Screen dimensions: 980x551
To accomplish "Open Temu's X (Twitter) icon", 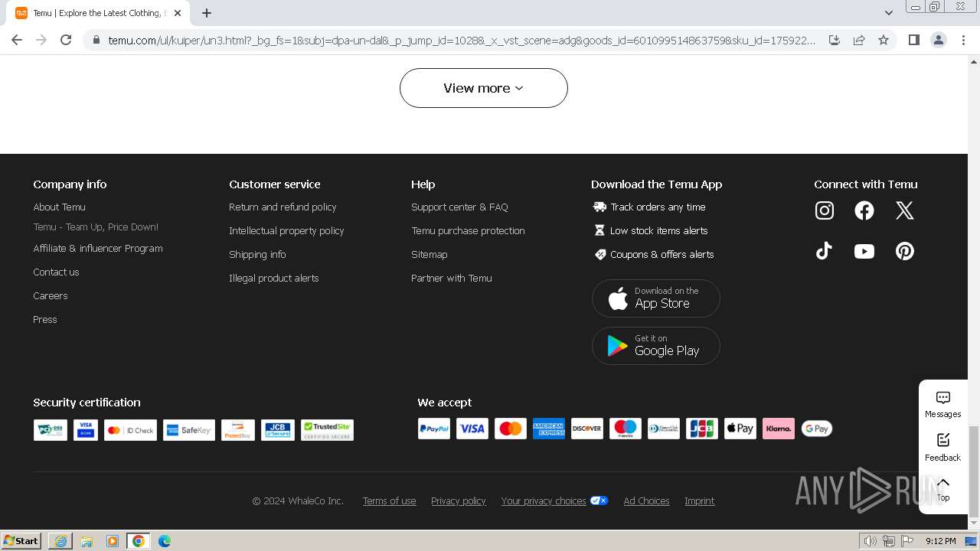I will 905,210.
